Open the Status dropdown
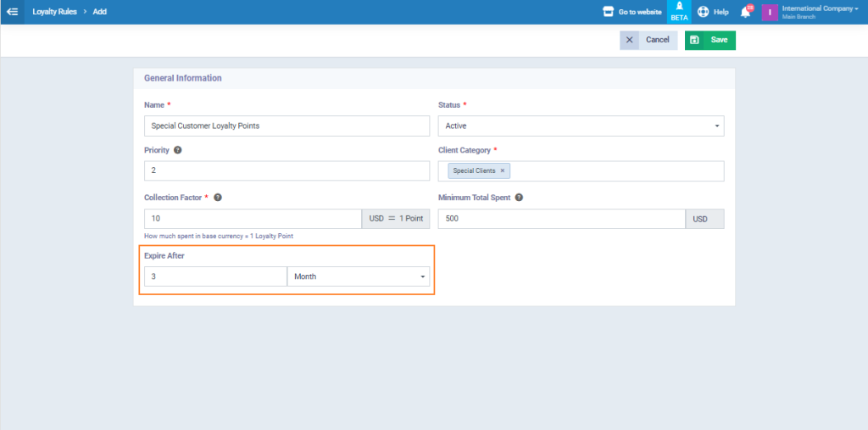 click(x=581, y=126)
